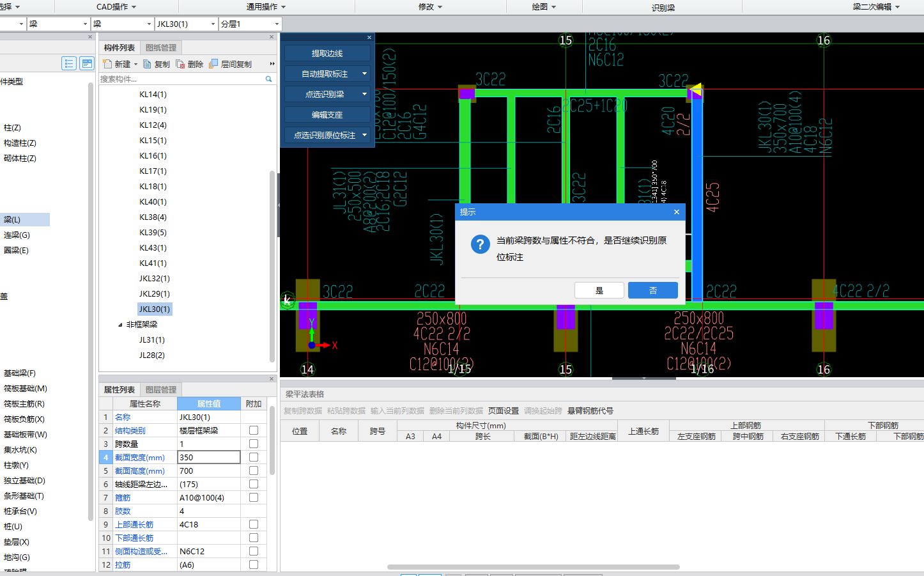Click the search magnifier in component search box
924x576 pixels.
pyautogui.click(x=268, y=79)
